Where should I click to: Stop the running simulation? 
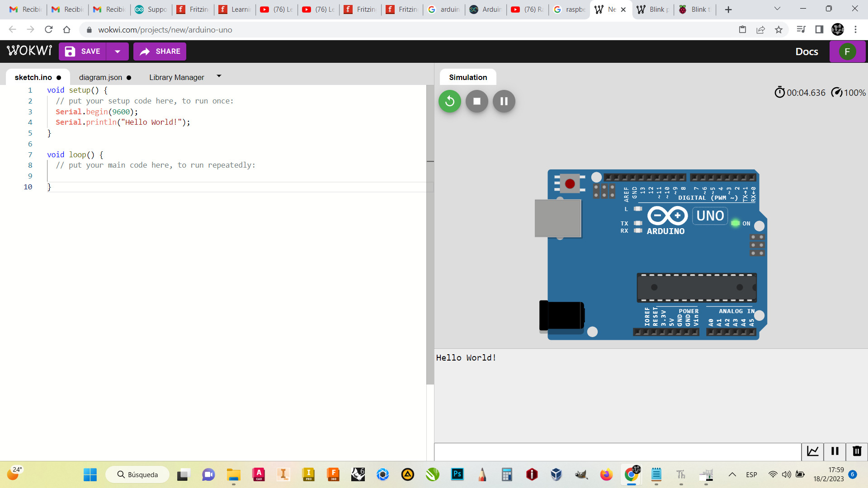coord(476,101)
